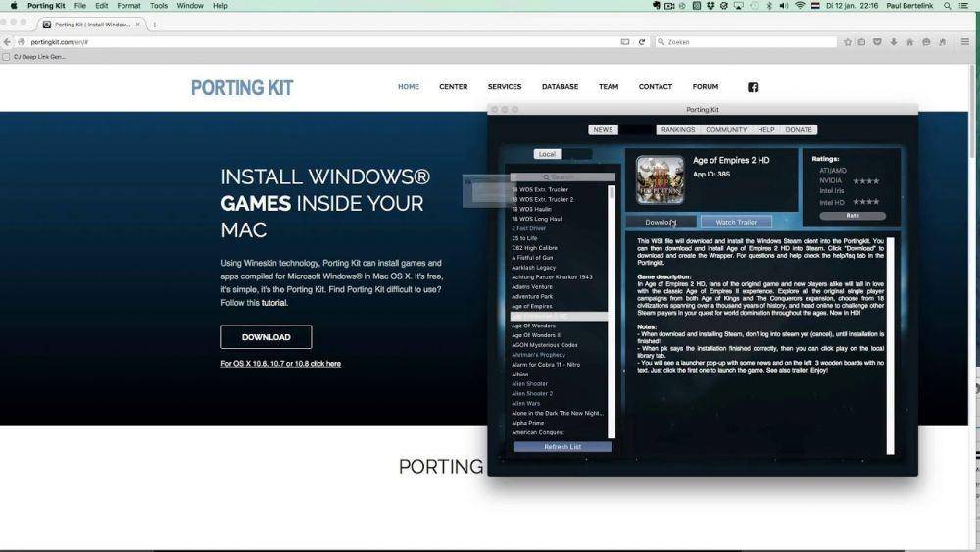Click the Bluetooth status icon

coord(769,6)
